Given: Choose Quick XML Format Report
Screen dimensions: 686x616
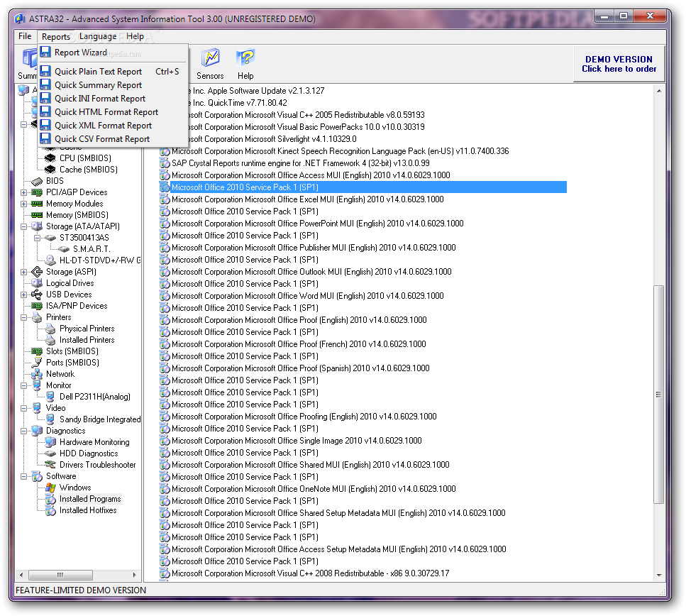Looking at the screenshot, I should point(113,126).
